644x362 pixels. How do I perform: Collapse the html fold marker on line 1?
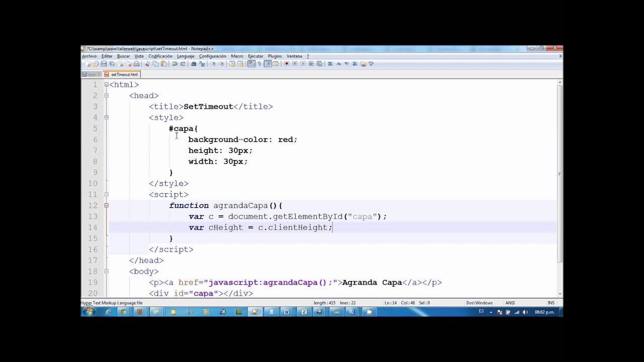[x=106, y=84]
